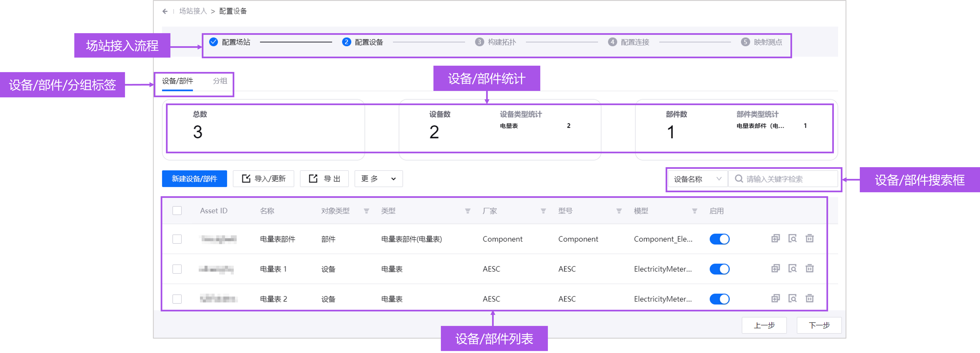Jump to step 3 构建拓扑
Screen dimensions: 980x353
click(x=496, y=42)
